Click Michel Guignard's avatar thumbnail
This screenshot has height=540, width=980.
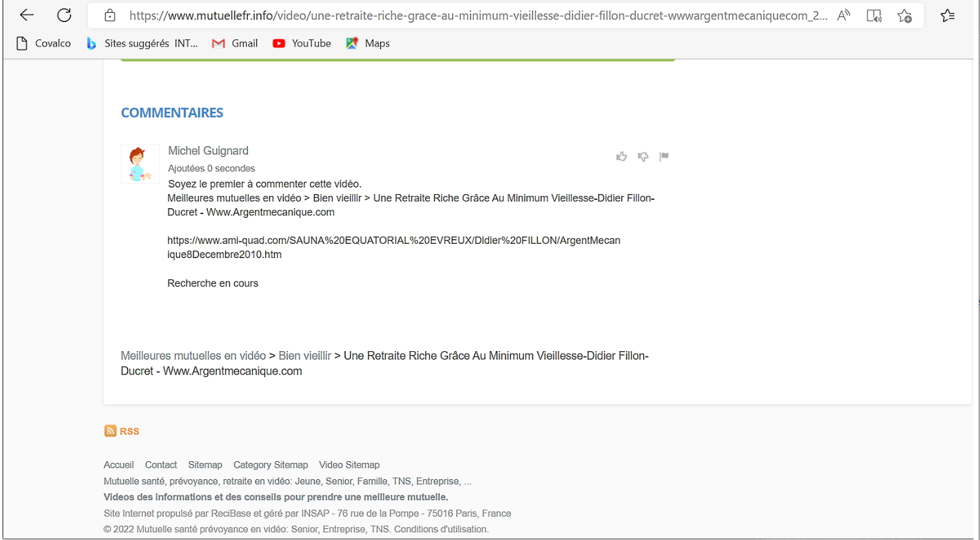[x=140, y=164]
